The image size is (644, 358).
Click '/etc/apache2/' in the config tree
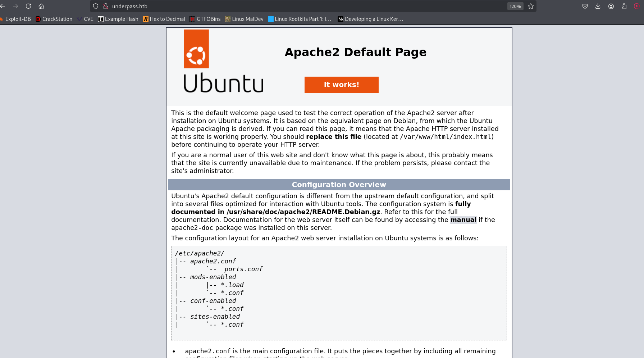pos(200,253)
